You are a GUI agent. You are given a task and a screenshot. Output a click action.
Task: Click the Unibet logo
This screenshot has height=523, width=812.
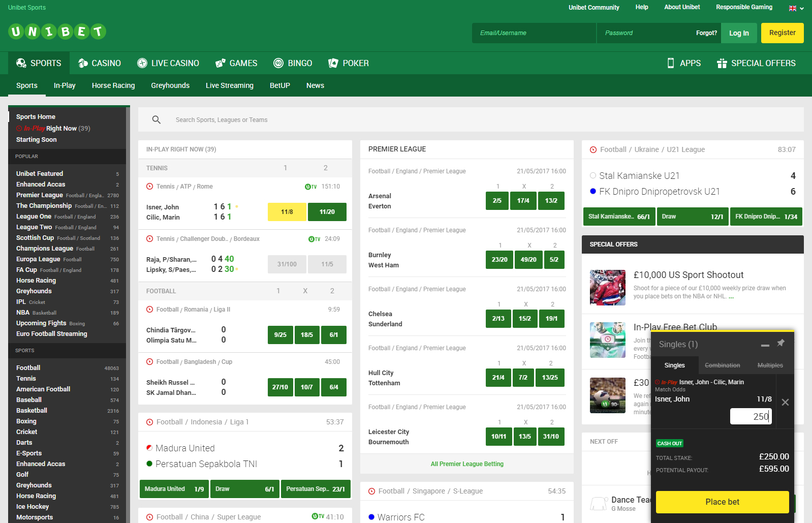click(x=57, y=32)
